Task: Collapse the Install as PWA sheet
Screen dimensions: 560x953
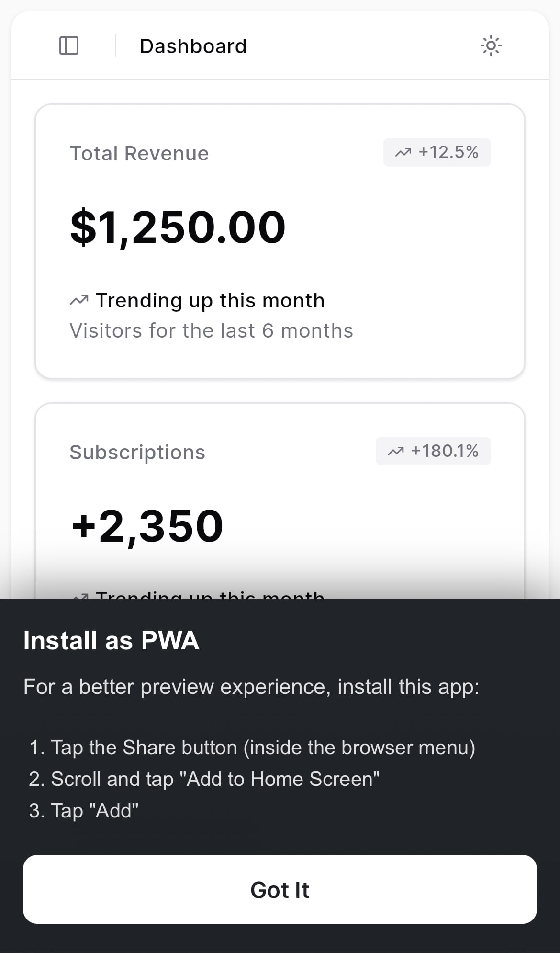Action: click(x=280, y=889)
